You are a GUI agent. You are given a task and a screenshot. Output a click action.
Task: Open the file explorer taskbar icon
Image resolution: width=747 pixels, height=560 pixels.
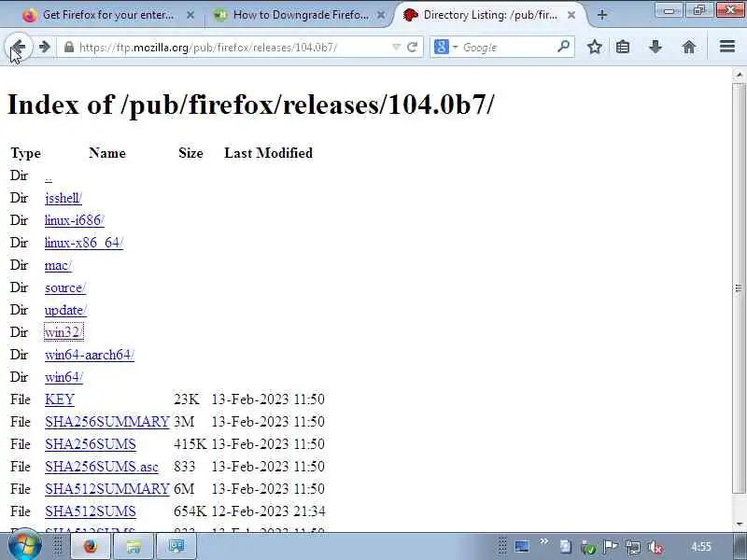coord(133,546)
